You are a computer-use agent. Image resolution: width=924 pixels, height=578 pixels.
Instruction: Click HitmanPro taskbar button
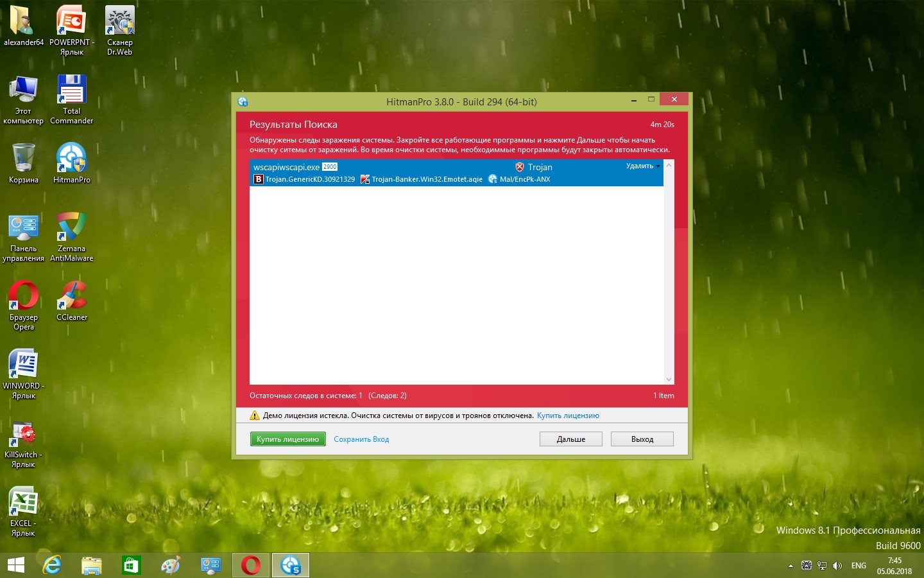(x=291, y=565)
